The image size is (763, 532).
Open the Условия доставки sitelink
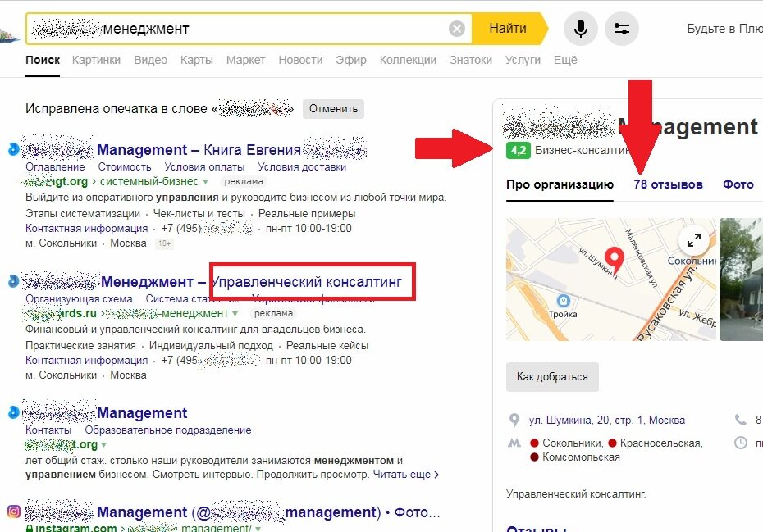[302, 166]
